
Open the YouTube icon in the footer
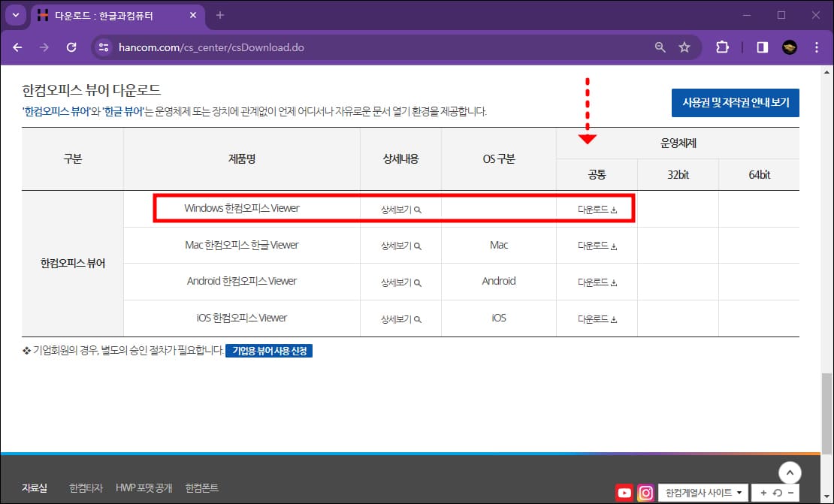pos(624,493)
